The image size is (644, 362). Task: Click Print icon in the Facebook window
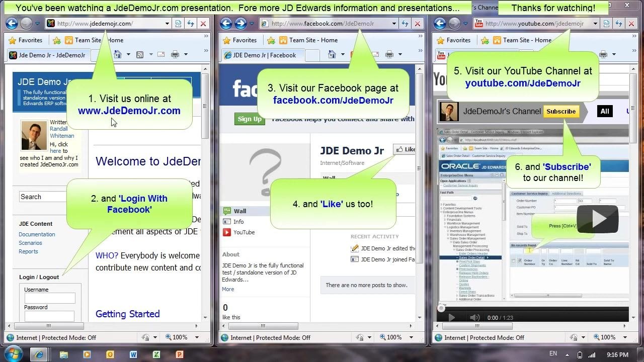[x=389, y=54]
